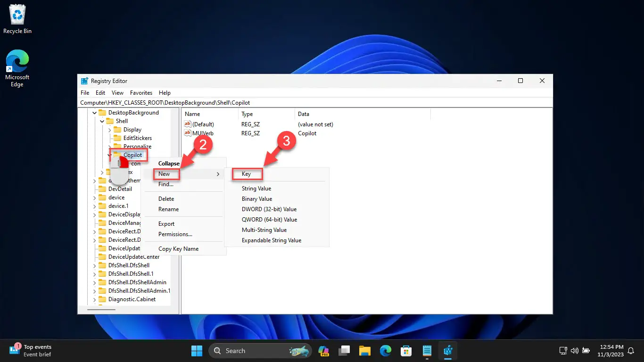Click the volume speaker tray icon
This screenshot has height=362, width=644.
pos(574,351)
